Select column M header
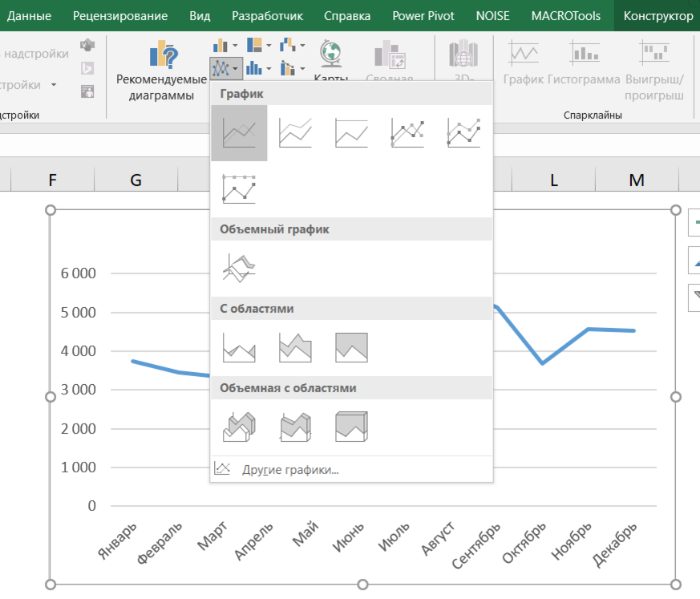 (637, 180)
